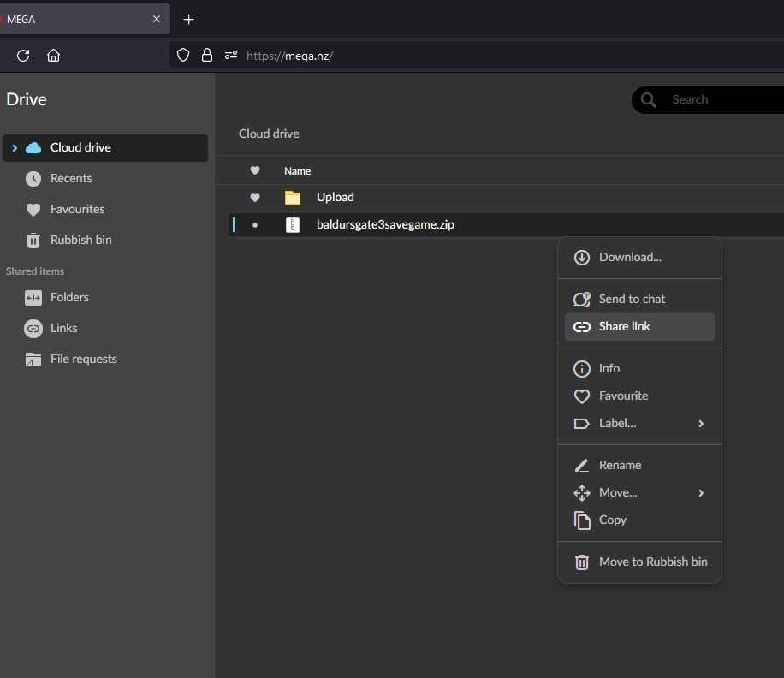Open the Links section in sidebar

[63, 328]
